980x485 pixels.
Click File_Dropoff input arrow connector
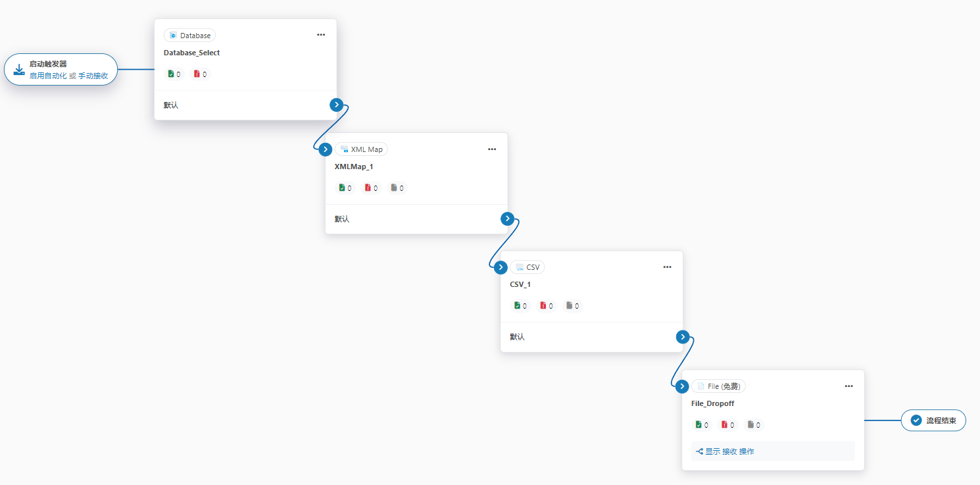pos(683,386)
